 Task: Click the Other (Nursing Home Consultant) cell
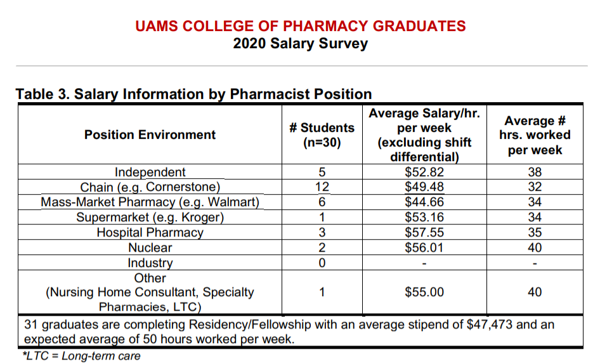[x=150, y=292]
